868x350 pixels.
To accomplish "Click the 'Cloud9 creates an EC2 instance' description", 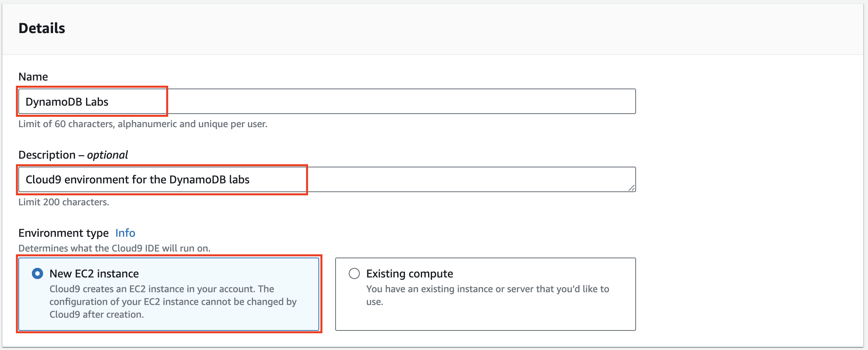I will [173, 302].
